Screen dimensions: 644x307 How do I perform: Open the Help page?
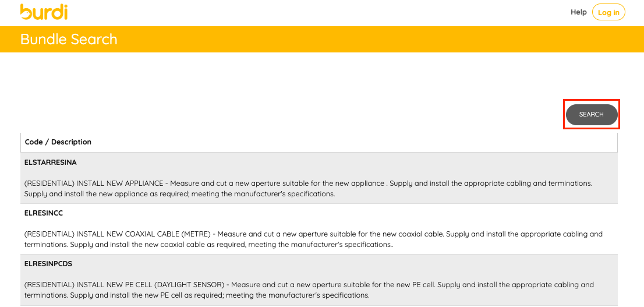578,12
